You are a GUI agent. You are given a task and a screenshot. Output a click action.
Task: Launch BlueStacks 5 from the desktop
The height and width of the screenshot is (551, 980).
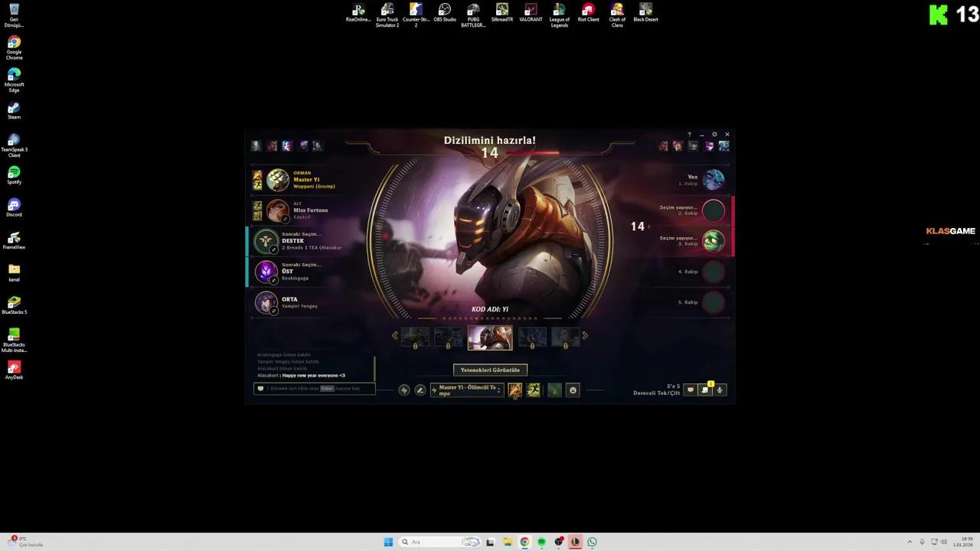pyautogui.click(x=14, y=305)
